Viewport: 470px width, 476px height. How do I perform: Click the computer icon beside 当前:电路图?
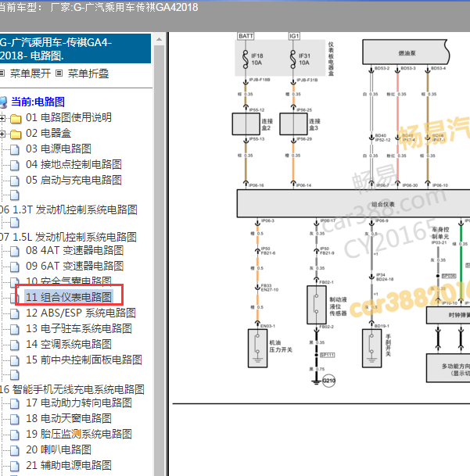pos(3,102)
